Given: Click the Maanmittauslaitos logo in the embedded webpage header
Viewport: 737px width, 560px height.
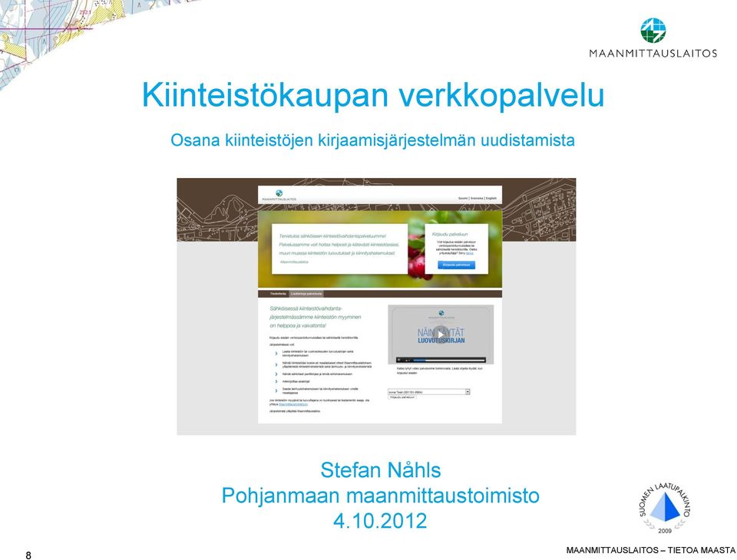Looking at the screenshot, I should pyautogui.click(x=279, y=196).
